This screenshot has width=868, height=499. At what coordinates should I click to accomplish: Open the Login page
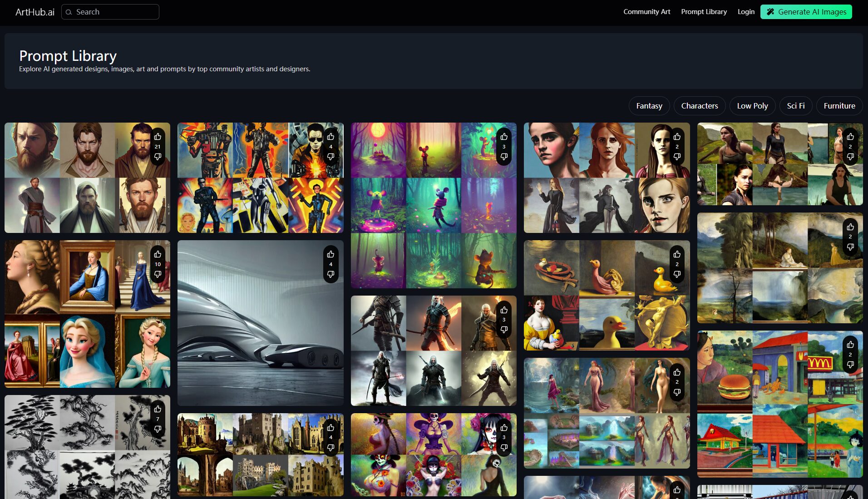tap(746, 12)
